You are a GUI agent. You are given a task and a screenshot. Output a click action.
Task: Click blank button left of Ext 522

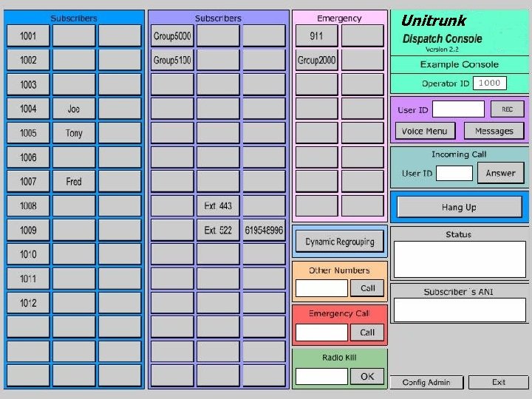click(172, 231)
